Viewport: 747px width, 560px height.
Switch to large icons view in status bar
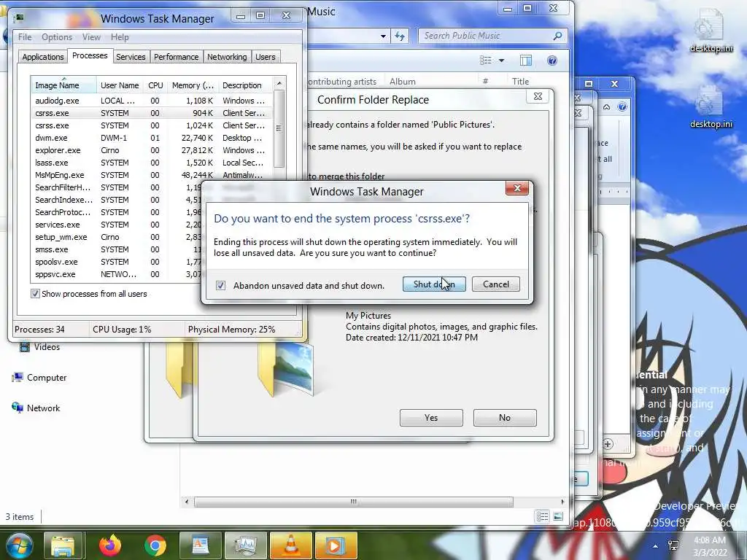pyautogui.click(x=558, y=517)
